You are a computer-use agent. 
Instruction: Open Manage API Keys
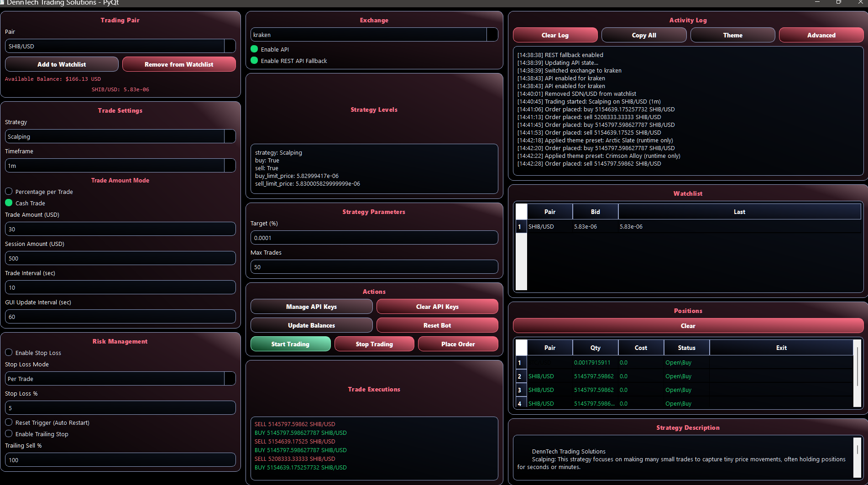[311, 306]
